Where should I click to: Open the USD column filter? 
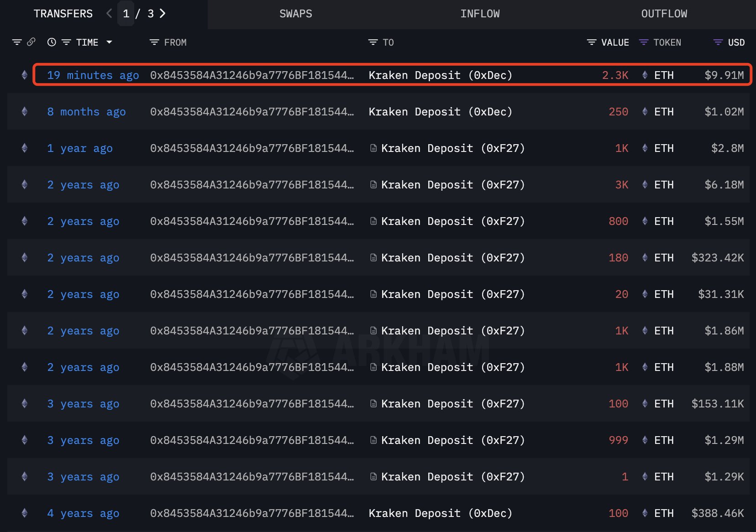[718, 42]
